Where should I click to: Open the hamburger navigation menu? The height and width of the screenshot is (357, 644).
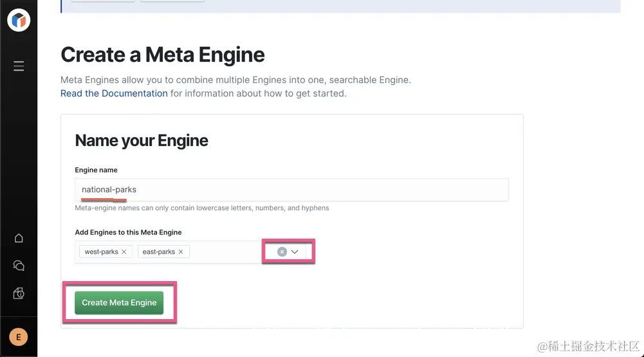coord(19,66)
